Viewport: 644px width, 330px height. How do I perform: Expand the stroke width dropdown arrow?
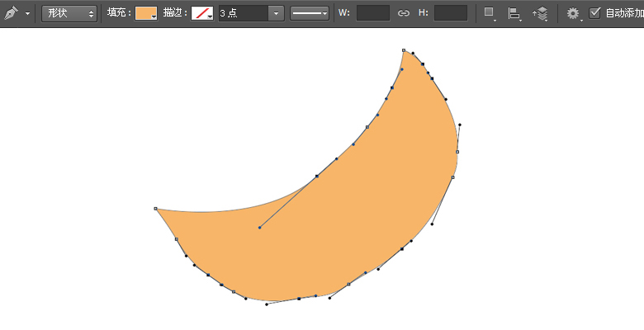pos(276,13)
